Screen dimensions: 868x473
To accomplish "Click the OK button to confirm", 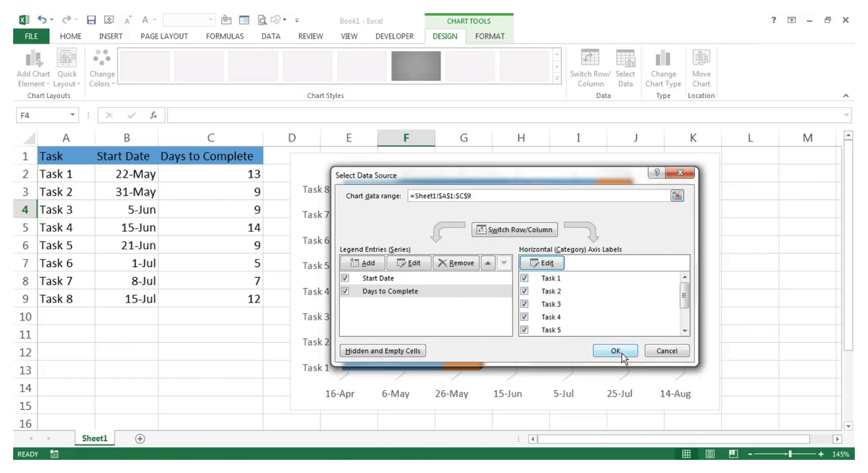I will click(x=615, y=350).
